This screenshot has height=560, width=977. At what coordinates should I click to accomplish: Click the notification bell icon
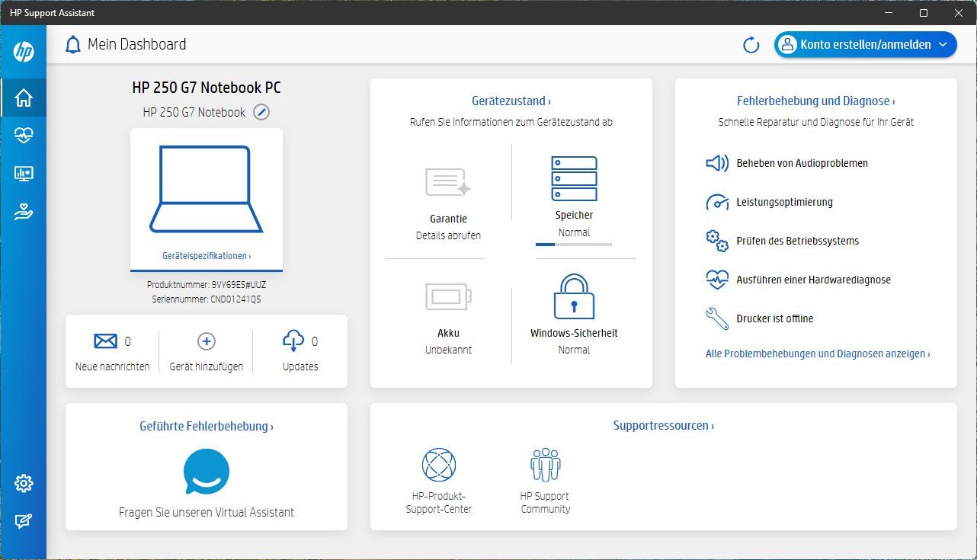(73, 44)
